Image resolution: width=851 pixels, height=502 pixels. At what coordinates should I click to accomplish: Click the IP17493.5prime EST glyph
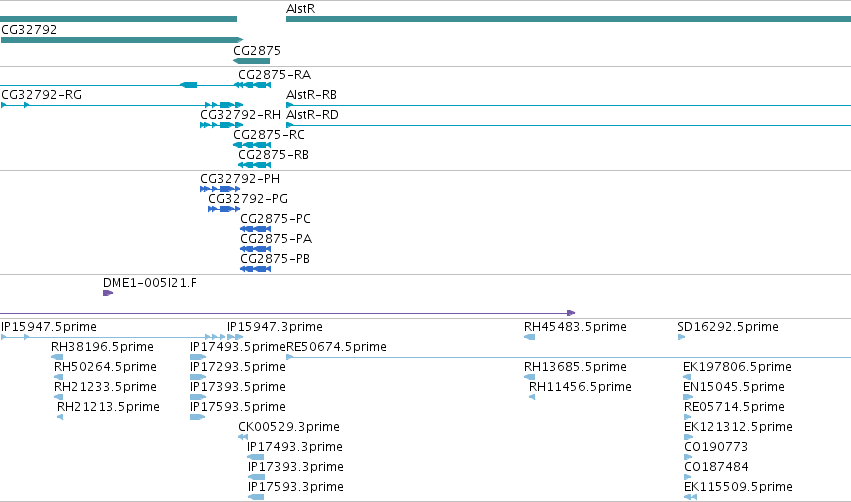[x=198, y=357]
